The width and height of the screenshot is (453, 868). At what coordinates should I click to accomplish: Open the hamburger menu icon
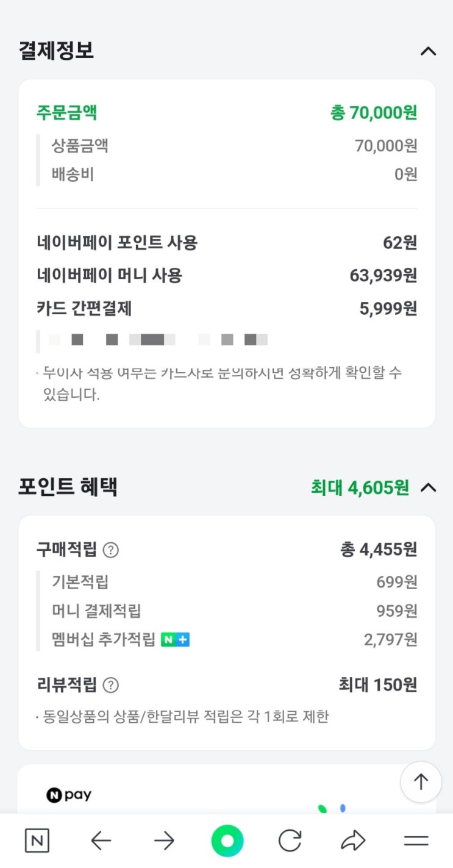pos(416,841)
